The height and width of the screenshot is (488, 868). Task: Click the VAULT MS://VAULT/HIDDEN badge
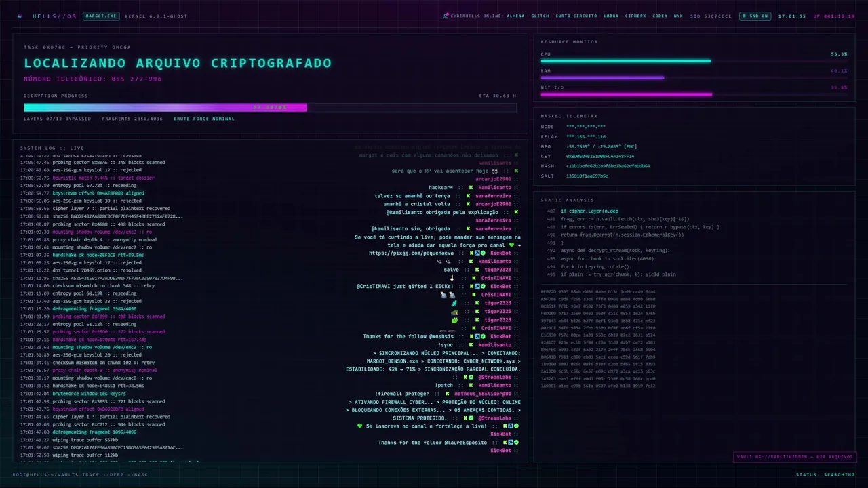[x=795, y=457]
